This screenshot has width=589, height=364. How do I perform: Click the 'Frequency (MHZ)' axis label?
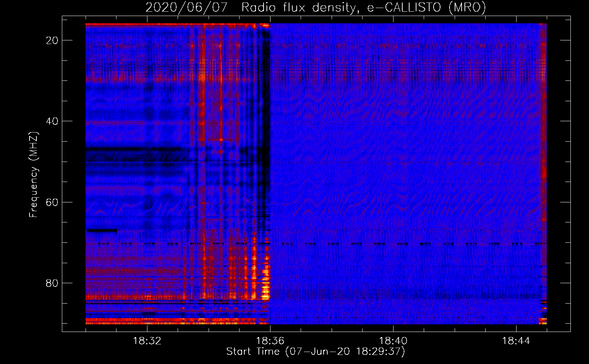pos(34,175)
